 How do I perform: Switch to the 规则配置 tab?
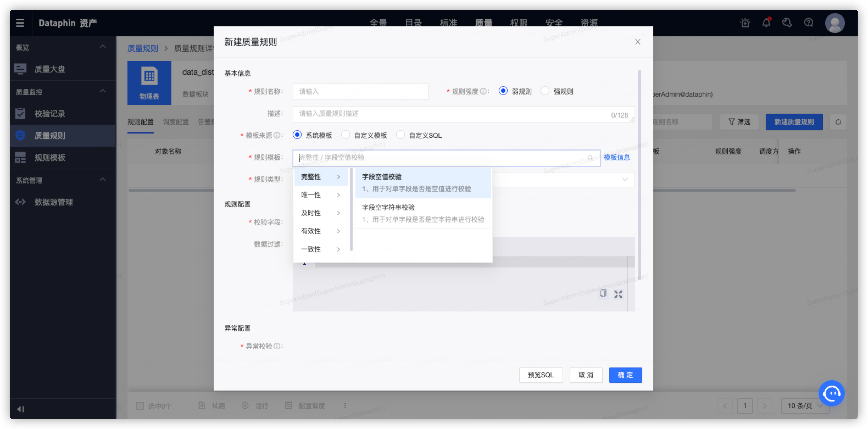(x=141, y=122)
